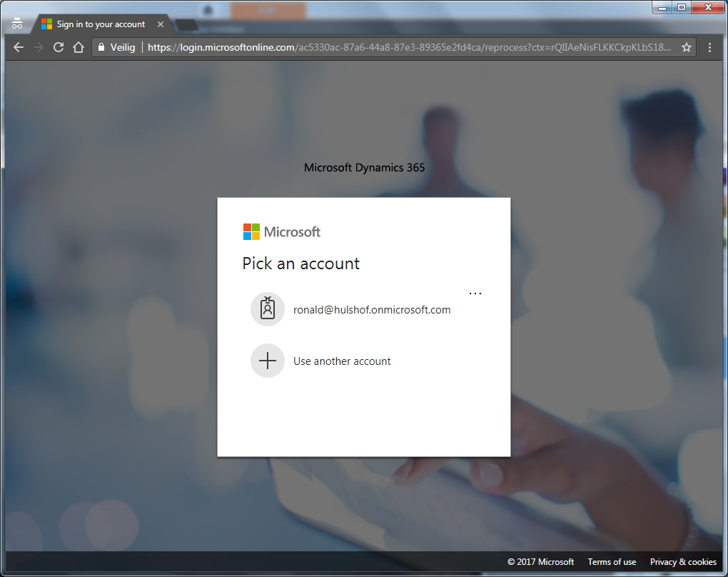The image size is (728, 577).
Task: Click the Microsoft logo in the dialog
Action: pyautogui.click(x=282, y=232)
